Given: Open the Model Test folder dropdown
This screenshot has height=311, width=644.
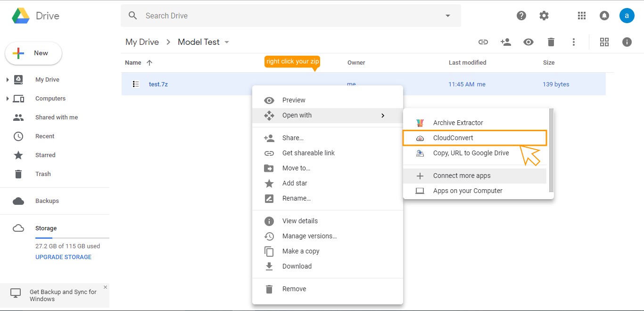Looking at the screenshot, I should pos(227,42).
